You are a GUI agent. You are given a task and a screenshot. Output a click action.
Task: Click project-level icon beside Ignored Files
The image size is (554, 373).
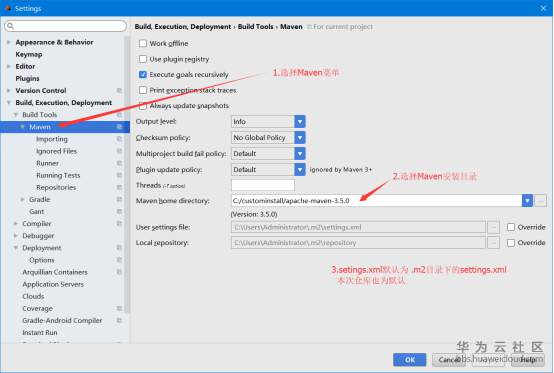point(119,151)
